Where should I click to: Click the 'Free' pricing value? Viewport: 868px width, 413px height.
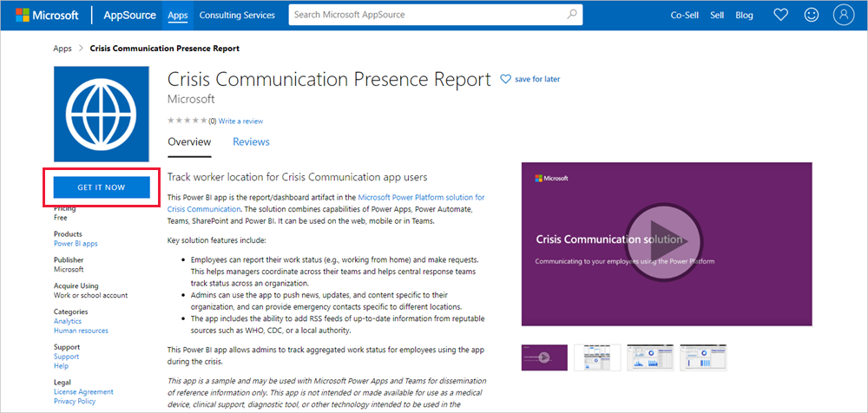point(61,218)
